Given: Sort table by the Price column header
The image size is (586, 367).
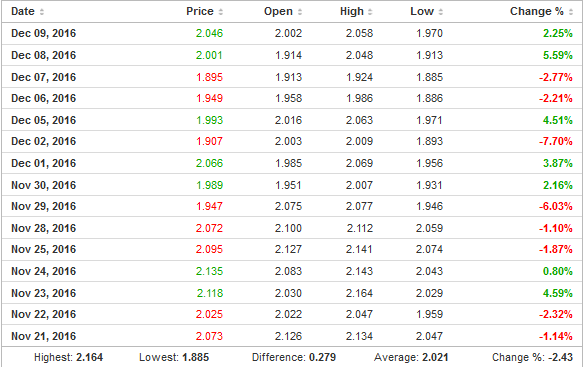Looking at the screenshot, I should [200, 12].
